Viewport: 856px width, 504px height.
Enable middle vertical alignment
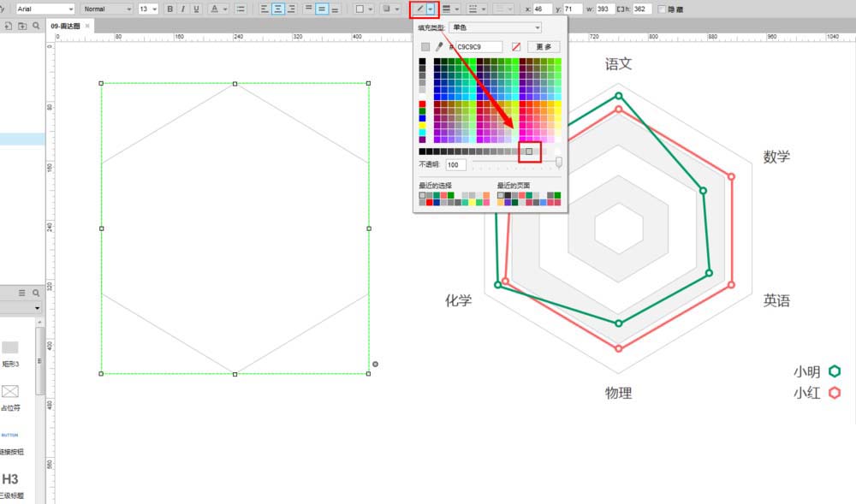pos(321,9)
